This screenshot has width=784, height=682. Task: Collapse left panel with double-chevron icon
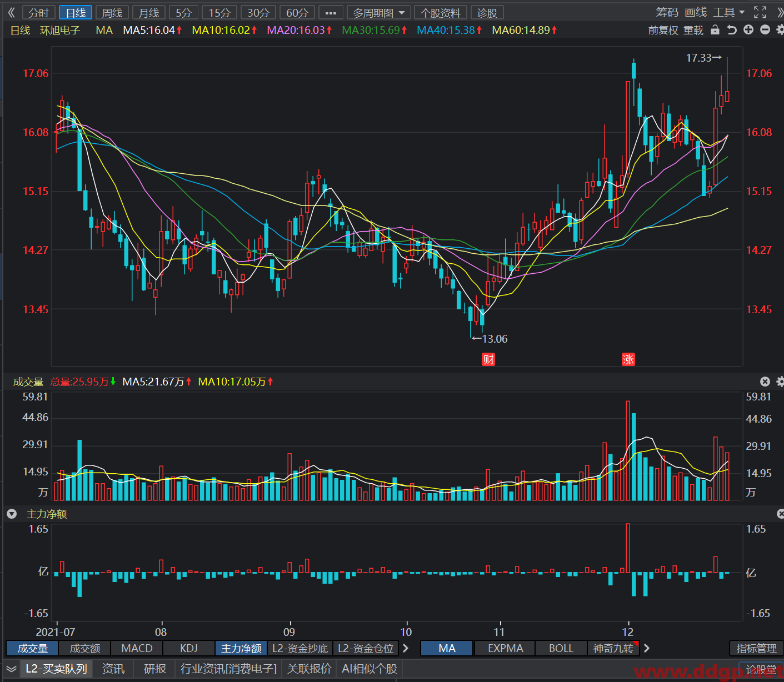[11, 12]
